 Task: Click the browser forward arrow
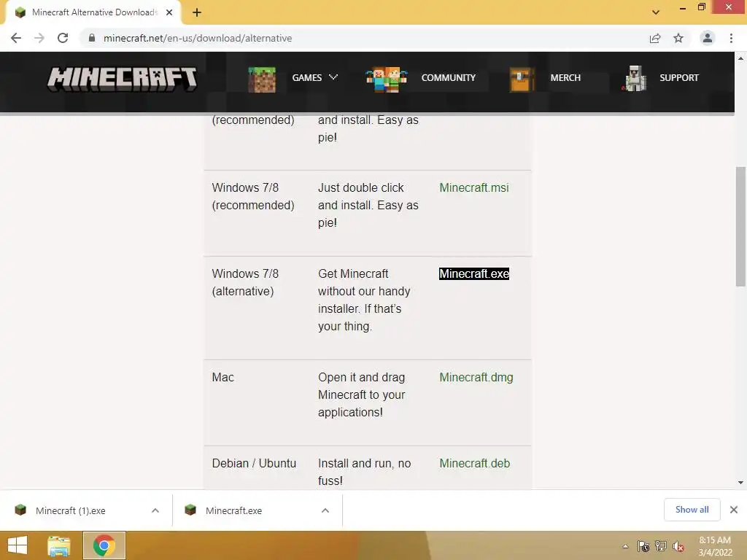39,38
